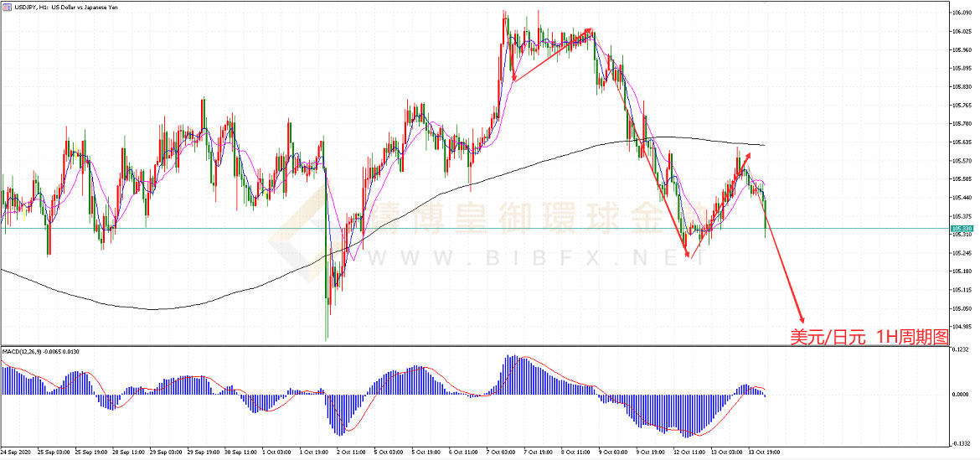Click the 106.090 price axis label
Screen dimensions: 980x460
click(961, 13)
